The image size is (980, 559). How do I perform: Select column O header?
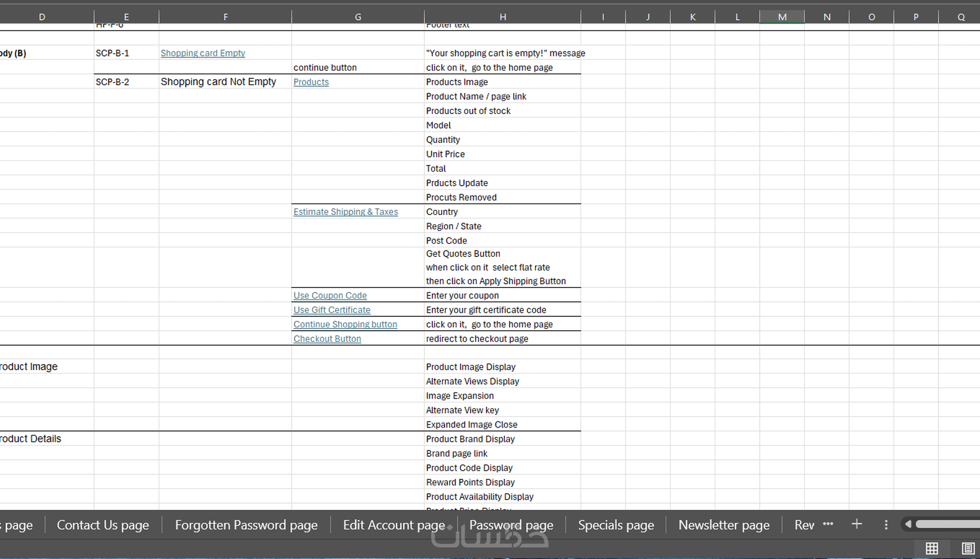pyautogui.click(x=872, y=17)
